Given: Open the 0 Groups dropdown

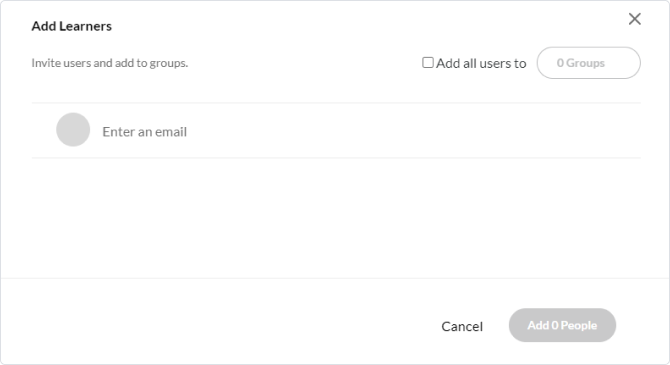Looking at the screenshot, I should pos(588,63).
